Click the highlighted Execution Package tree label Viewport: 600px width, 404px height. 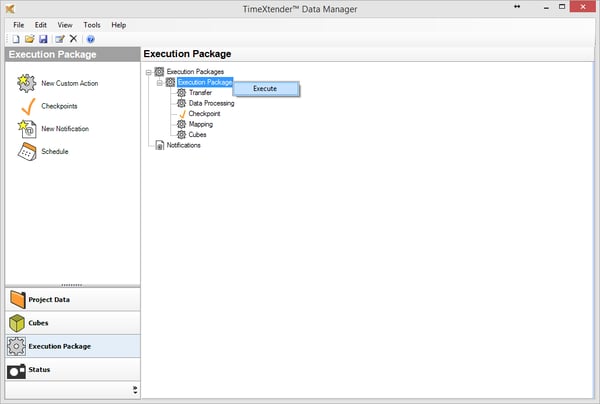205,82
